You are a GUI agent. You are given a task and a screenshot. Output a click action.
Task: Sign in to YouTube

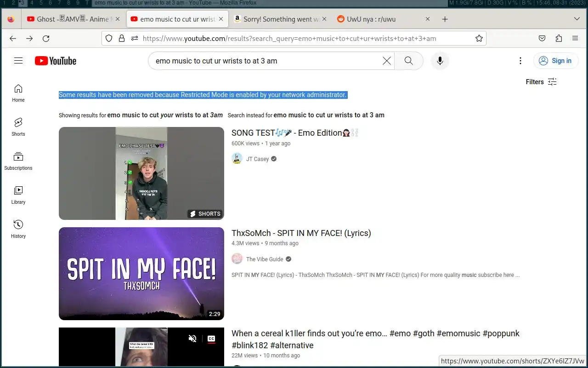(x=555, y=61)
